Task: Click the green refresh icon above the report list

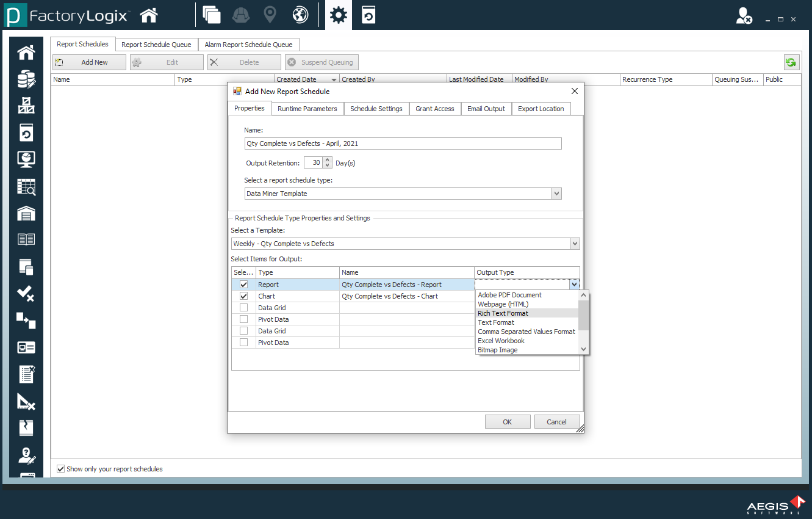Action: 791,62
